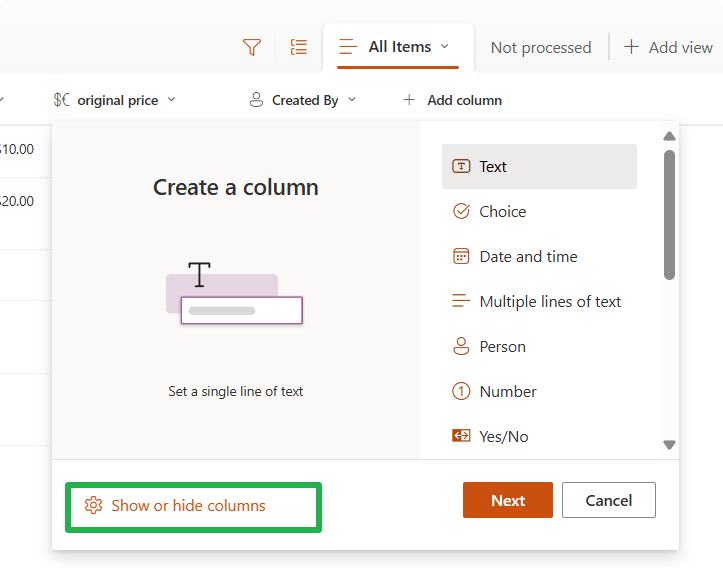Image resolution: width=723 pixels, height=568 pixels.
Task: Click the plus icon beside Add column
Action: (x=409, y=100)
